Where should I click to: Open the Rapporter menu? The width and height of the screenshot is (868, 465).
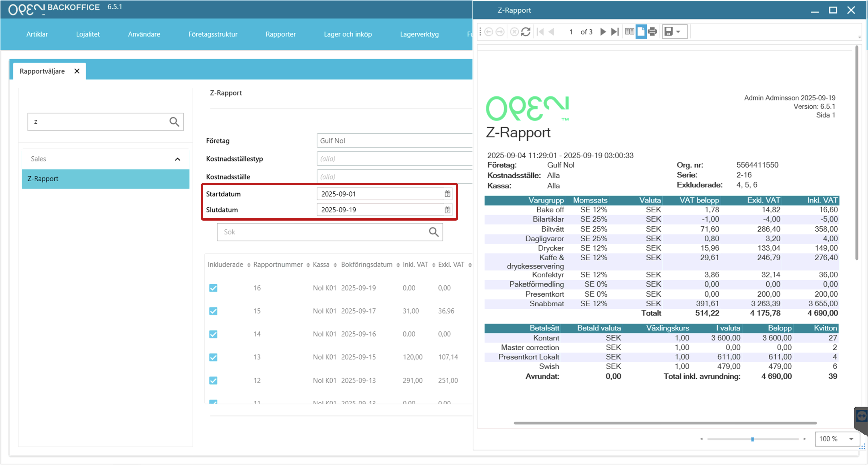tap(280, 34)
